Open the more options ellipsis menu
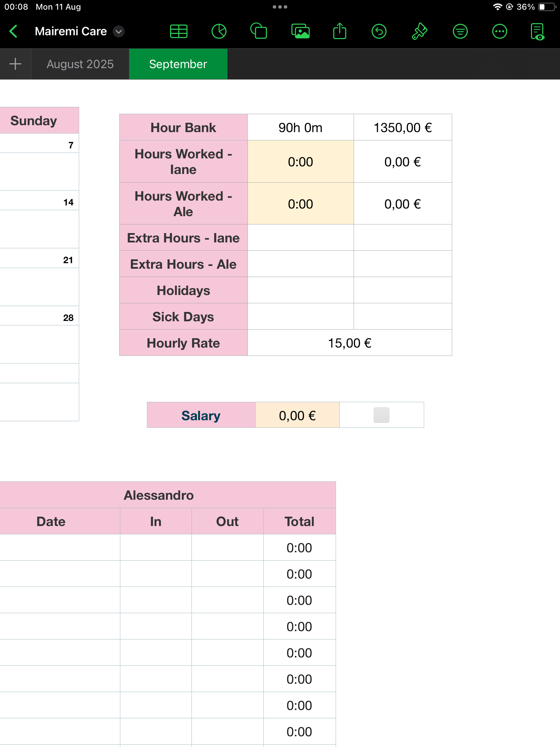This screenshot has width=560, height=747. point(500,31)
